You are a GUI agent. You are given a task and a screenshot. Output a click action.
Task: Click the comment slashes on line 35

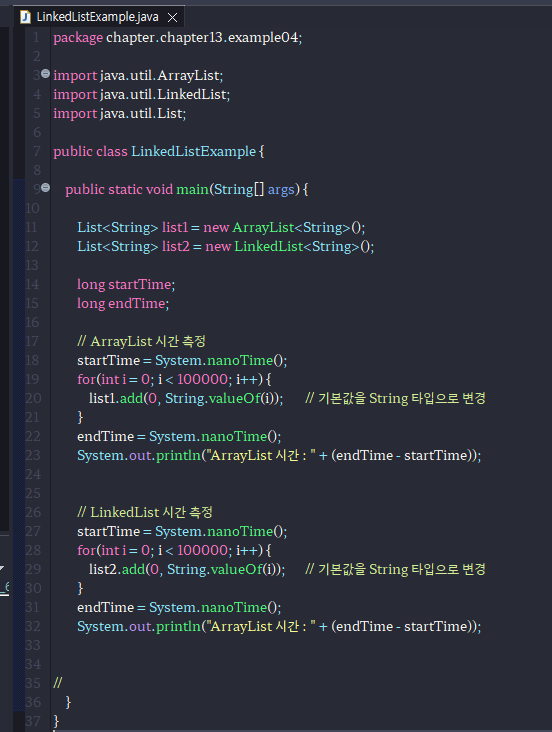57,683
